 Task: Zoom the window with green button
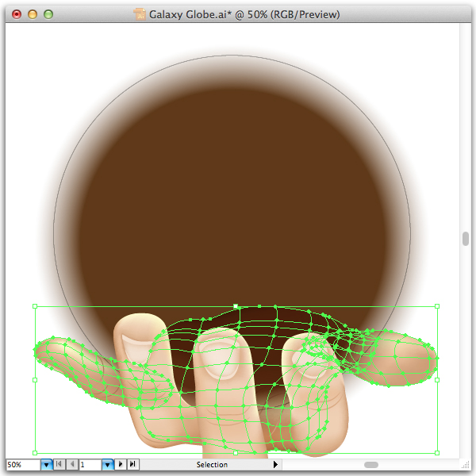tap(48, 14)
